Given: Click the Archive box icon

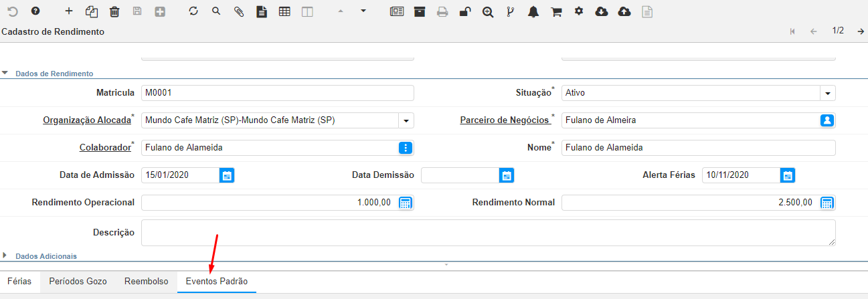Looking at the screenshot, I should pos(420,11).
